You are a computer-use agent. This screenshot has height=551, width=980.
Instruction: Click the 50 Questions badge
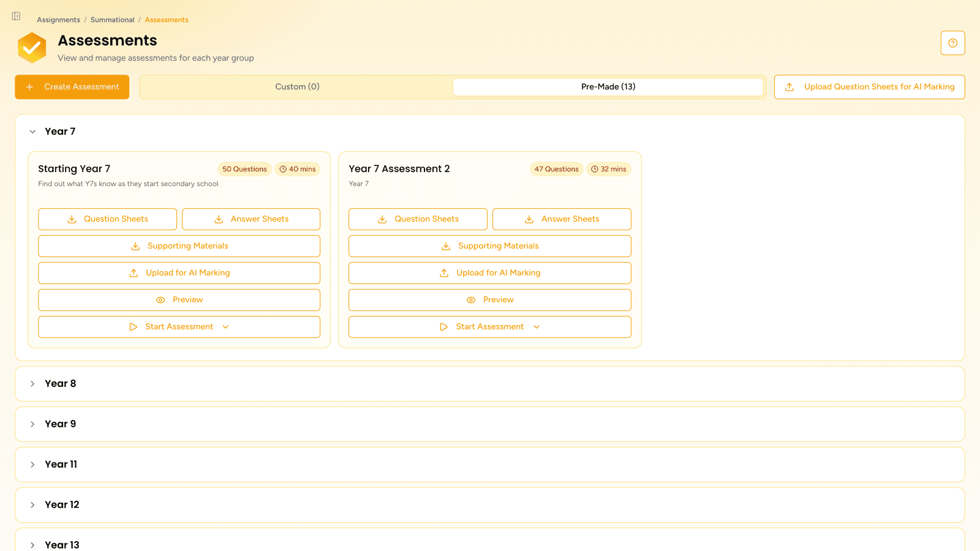(244, 169)
